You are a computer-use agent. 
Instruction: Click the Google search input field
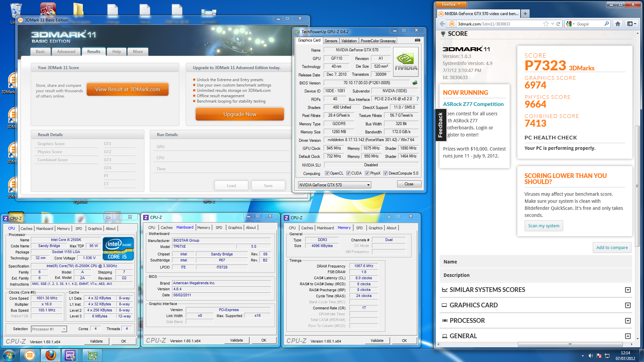point(589,24)
